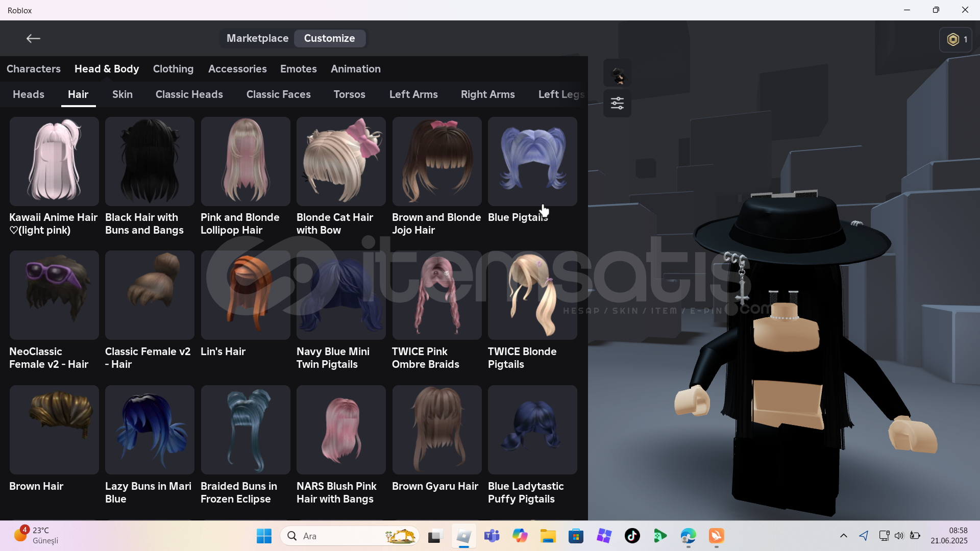The height and width of the screenshot is (551, 980).
Task: Equip Lazy Buns in Mari Blue
Action: (x=150, y=430)
